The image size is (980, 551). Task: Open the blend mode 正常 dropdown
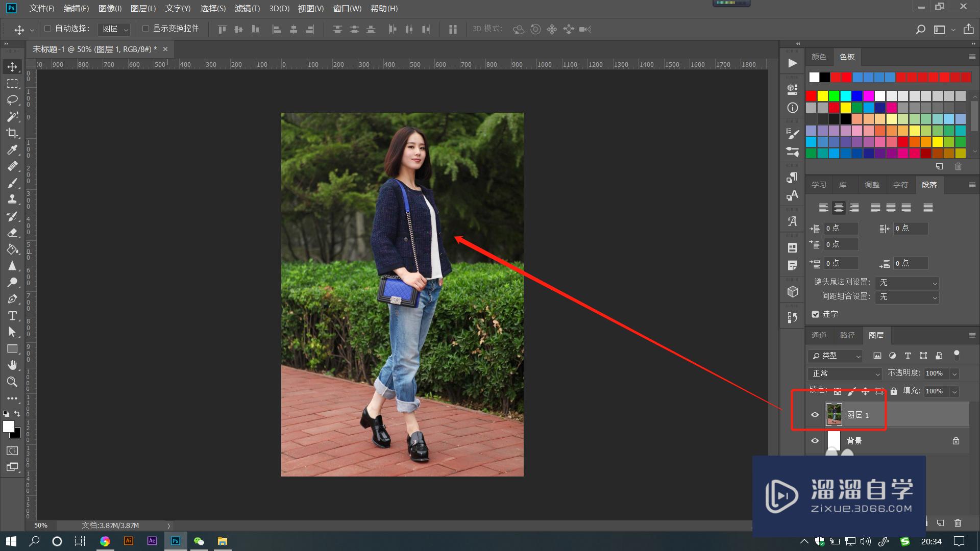point(845,373)
